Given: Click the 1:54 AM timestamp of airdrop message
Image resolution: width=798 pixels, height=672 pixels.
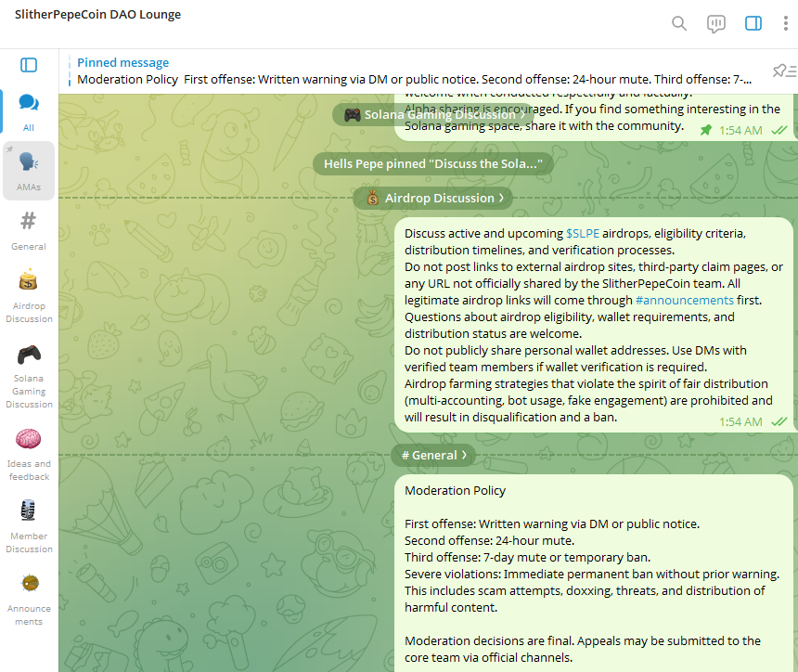Looking at the screenshot, I should click(740, 422).
